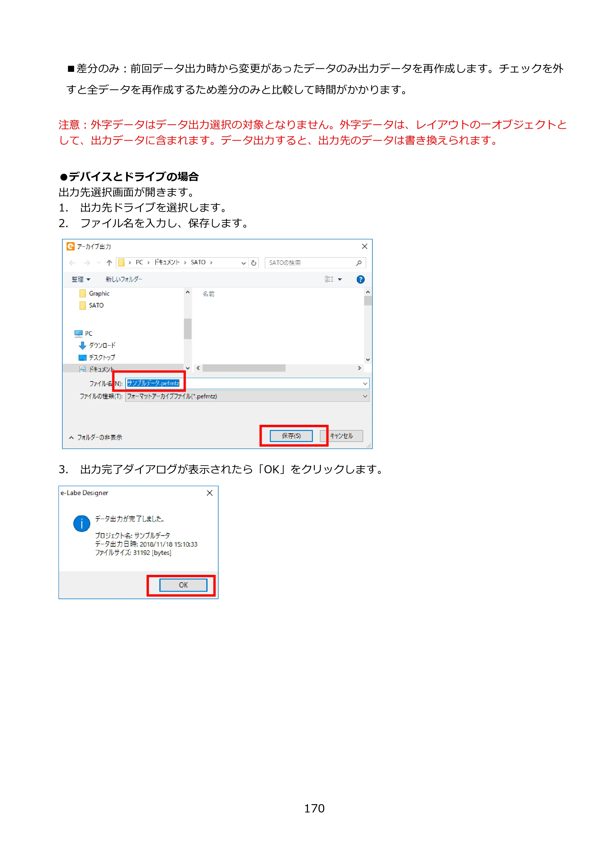Click the アーカイブ出力 title bar app icon
This screenshot has width=614, height=868.
[x=70, y=246]
